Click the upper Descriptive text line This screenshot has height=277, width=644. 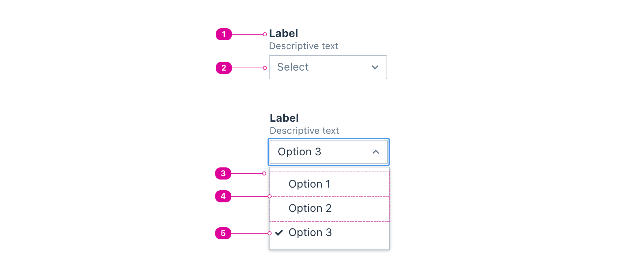point(304,46)
